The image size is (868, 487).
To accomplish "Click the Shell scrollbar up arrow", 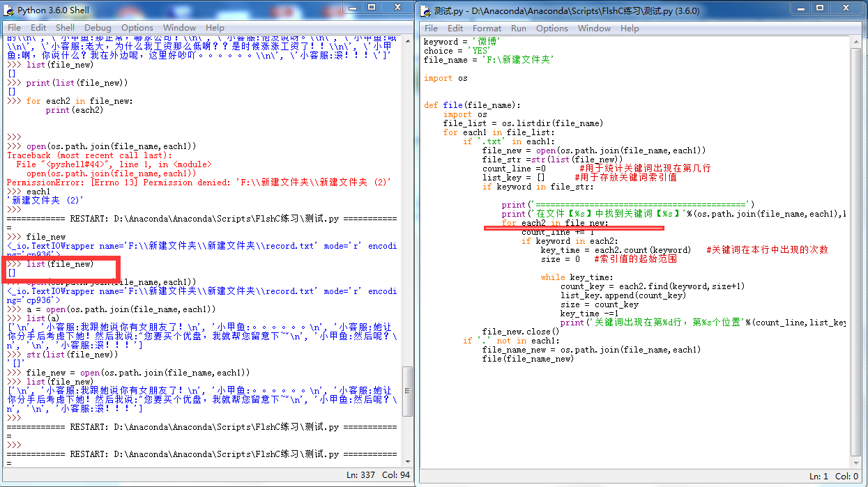I will click(407, 40).
